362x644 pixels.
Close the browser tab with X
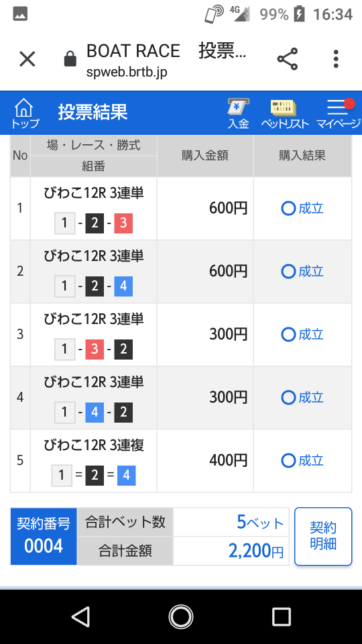[27, 59]
